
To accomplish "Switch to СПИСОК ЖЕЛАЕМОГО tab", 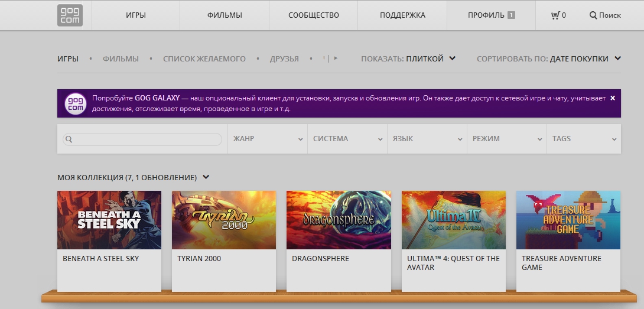I will pyautogui.click(x=204, y=58).
